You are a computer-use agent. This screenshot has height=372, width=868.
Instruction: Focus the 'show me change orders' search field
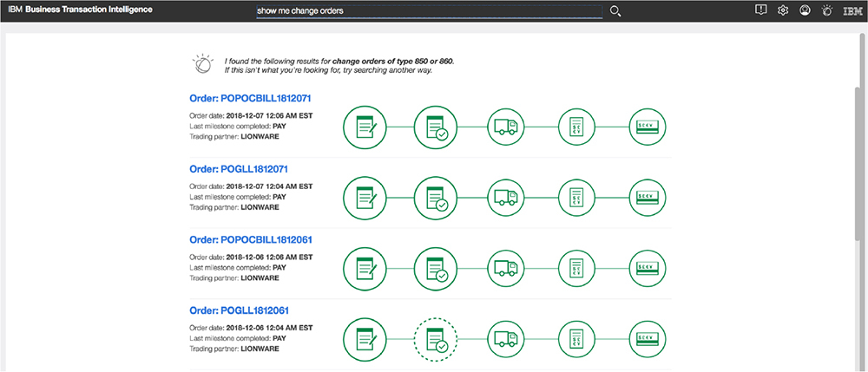[429, 11]
